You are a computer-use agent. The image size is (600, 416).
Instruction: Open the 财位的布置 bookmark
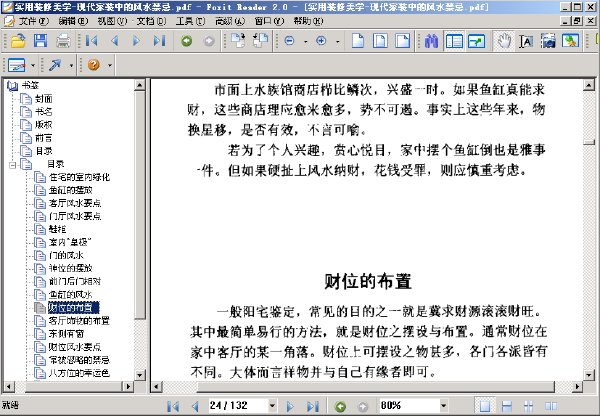[73, 307]
